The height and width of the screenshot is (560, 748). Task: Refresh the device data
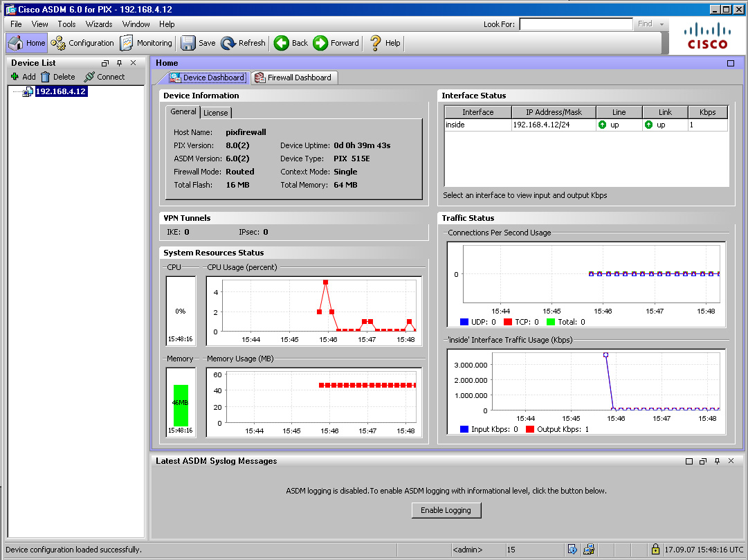[x=243, y=43]
